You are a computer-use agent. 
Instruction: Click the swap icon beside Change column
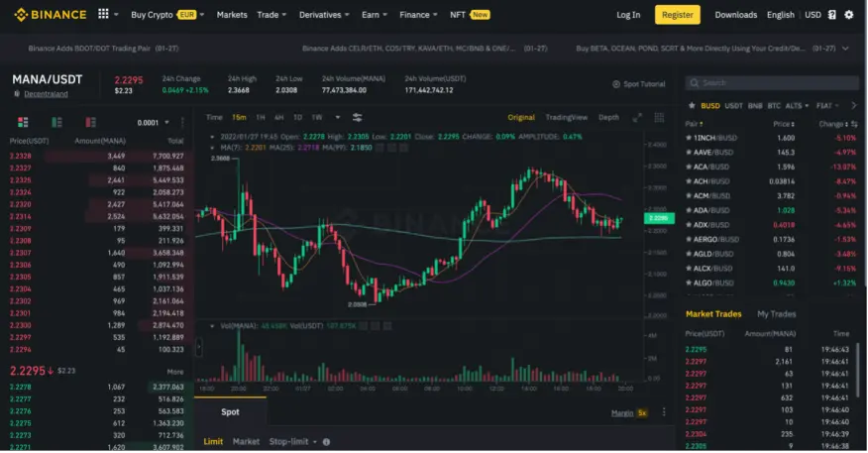(x=854, y=124)
